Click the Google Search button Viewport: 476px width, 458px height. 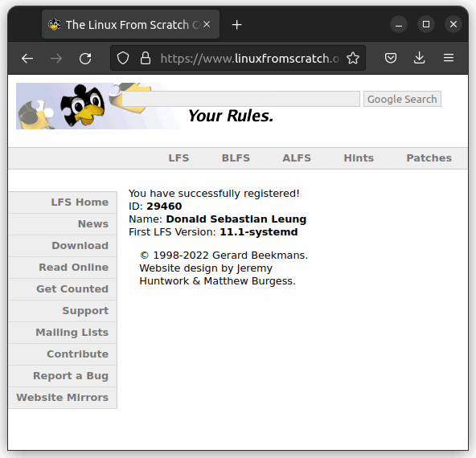(x=402, y=99)
